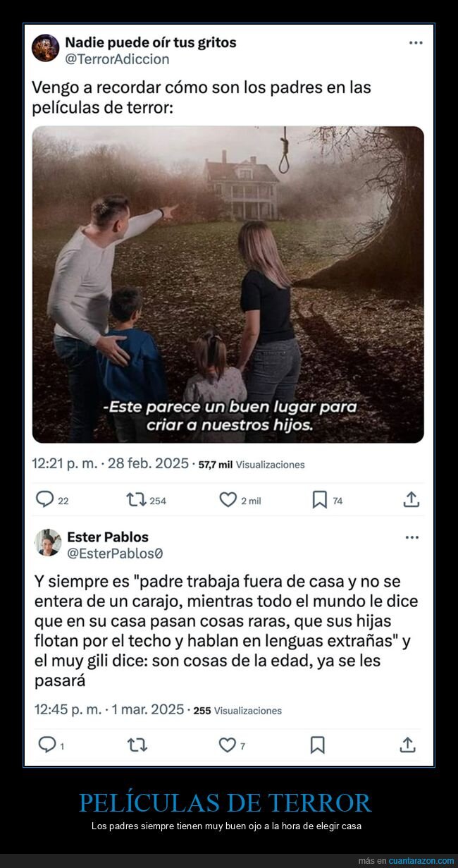Image resolution: width=458 pixels, height=868 pixels.
Task: Open the 12:21 p. m. 28 feb. 2025 timestamp
Action: [x=110, y=463]
